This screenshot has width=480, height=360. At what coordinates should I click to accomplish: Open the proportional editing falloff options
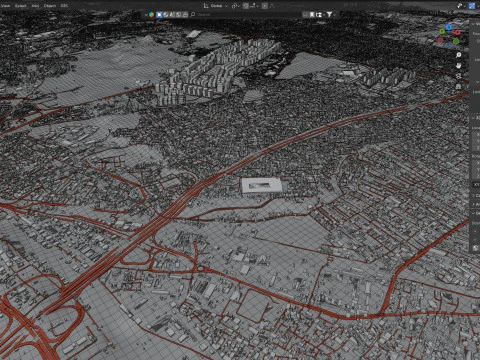[x=272, y=6]
